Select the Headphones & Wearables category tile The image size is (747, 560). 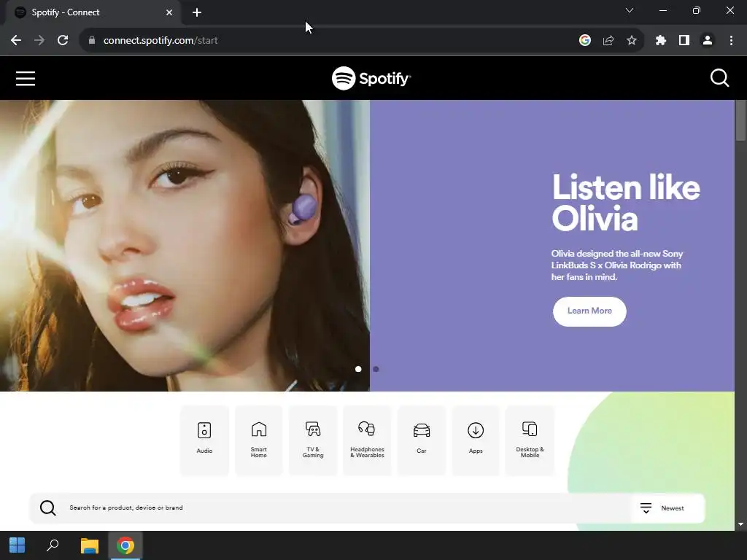pyautogui.click(x=368, y=440)
